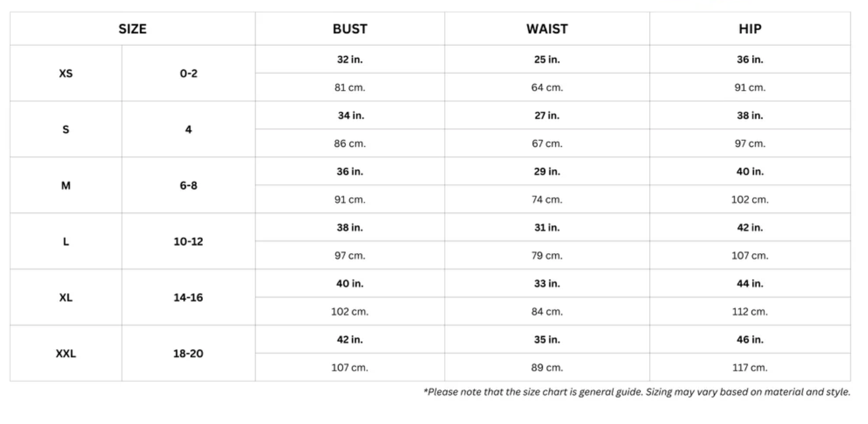The height and width of the screenshot is (424, 868).
Task: Click the 79 cm. waist value
Action: [x=547, y=255]
